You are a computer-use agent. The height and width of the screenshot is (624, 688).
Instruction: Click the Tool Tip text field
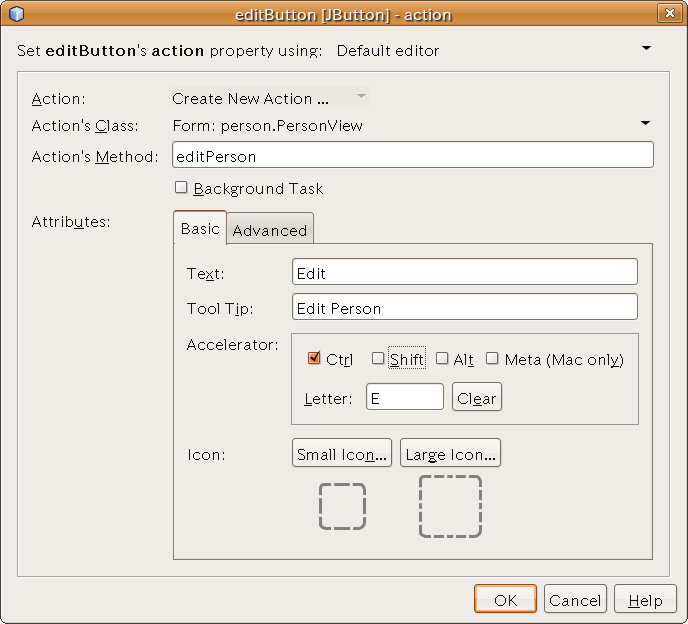click(x=464, y=308)
